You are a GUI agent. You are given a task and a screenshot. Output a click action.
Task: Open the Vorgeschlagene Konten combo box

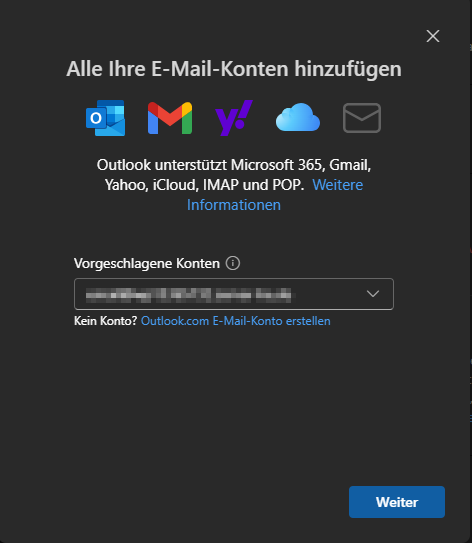click(x=234, y=294)
